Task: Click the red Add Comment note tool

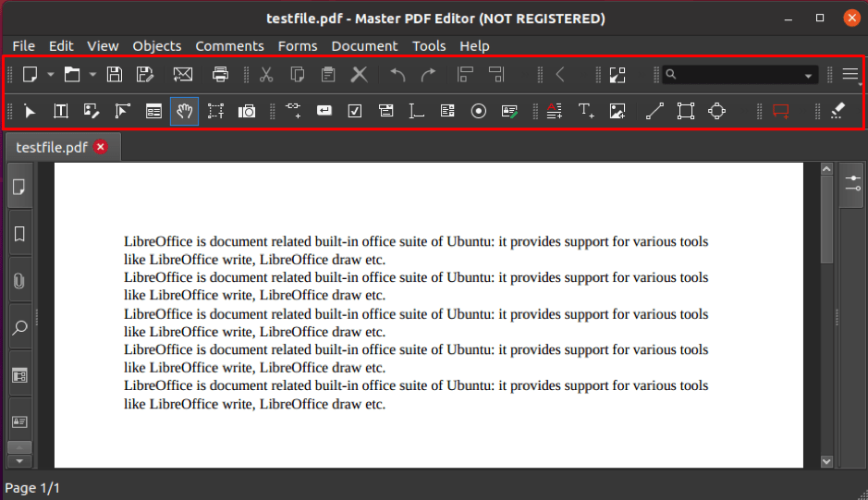Action: click(781, 111)
